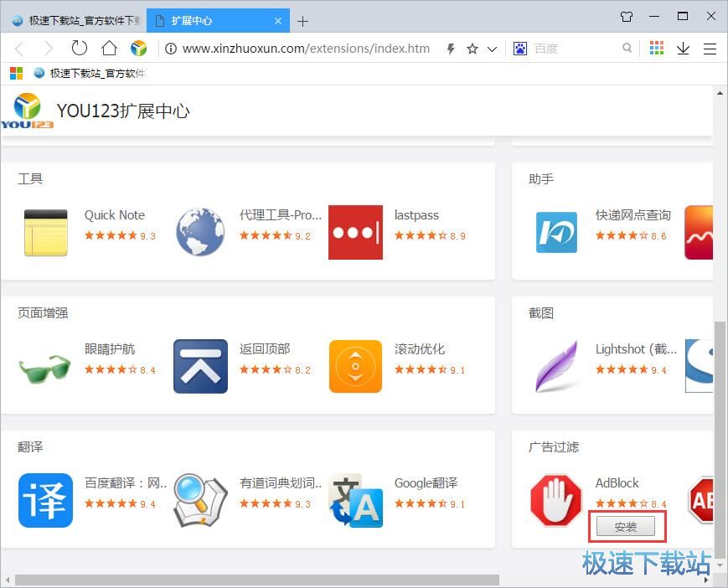Open the lastpass extension title
The image size is (728, 588).
click(x=416, y=215)
